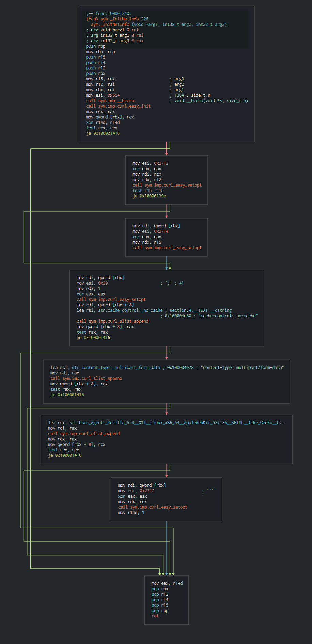
Task: Follow the 'je 0x10000139e' jump
Action: [149, 196]
